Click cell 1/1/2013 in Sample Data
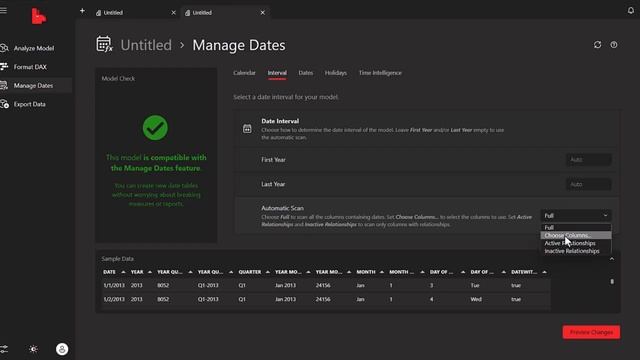 [x=114, y=285]
